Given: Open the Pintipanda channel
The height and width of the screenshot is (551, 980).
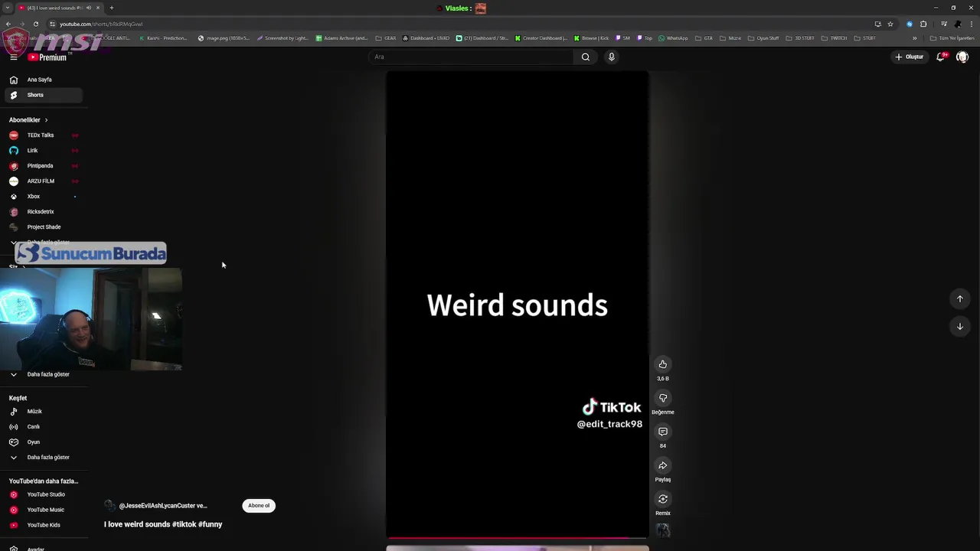Looking at the screenshot, I should coord(44,166).
